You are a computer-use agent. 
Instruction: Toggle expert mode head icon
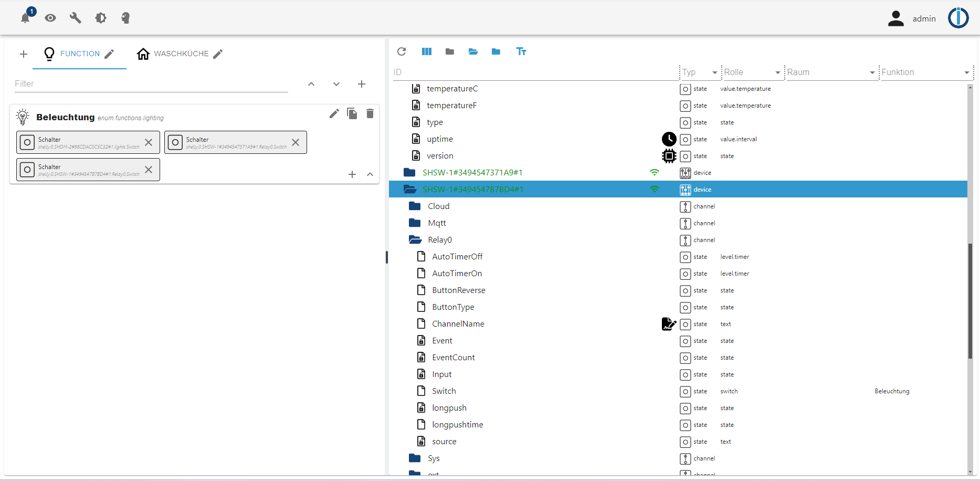(125, 18)
